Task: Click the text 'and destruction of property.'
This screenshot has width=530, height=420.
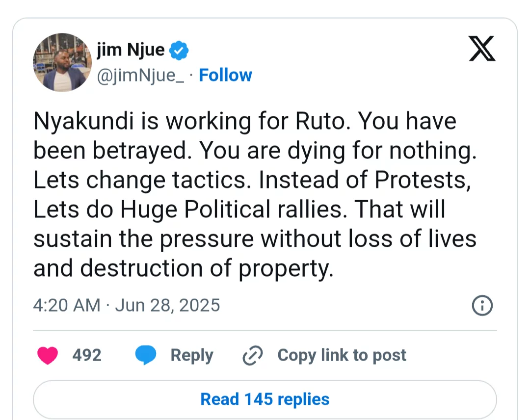Action: [183, 268]
